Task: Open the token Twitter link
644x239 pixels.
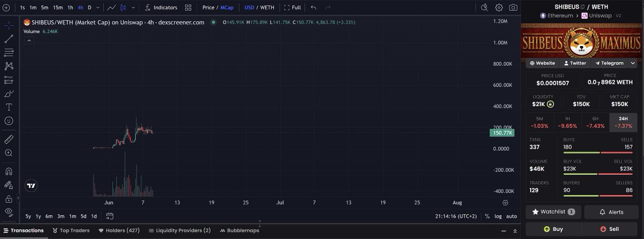Action: pyautogui.click(x=574, y=63)
